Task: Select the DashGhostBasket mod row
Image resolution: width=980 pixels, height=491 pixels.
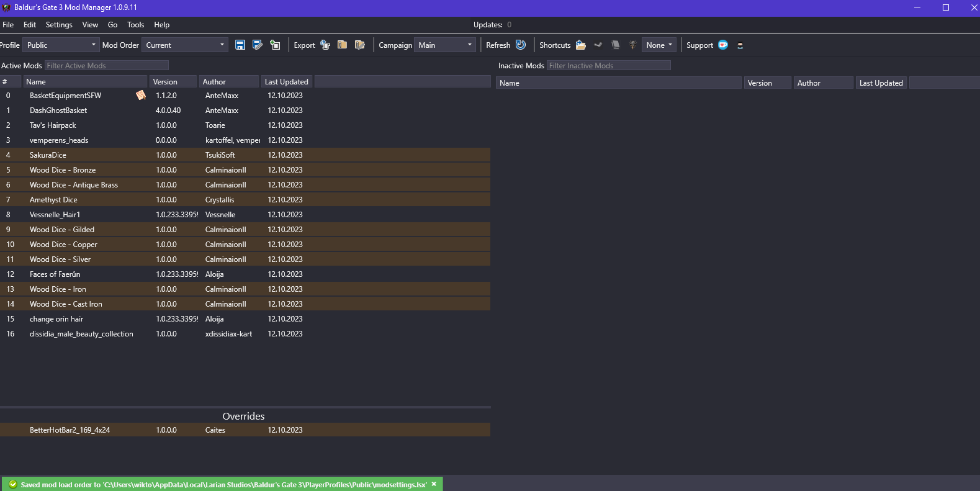Action: coord(245,110)
